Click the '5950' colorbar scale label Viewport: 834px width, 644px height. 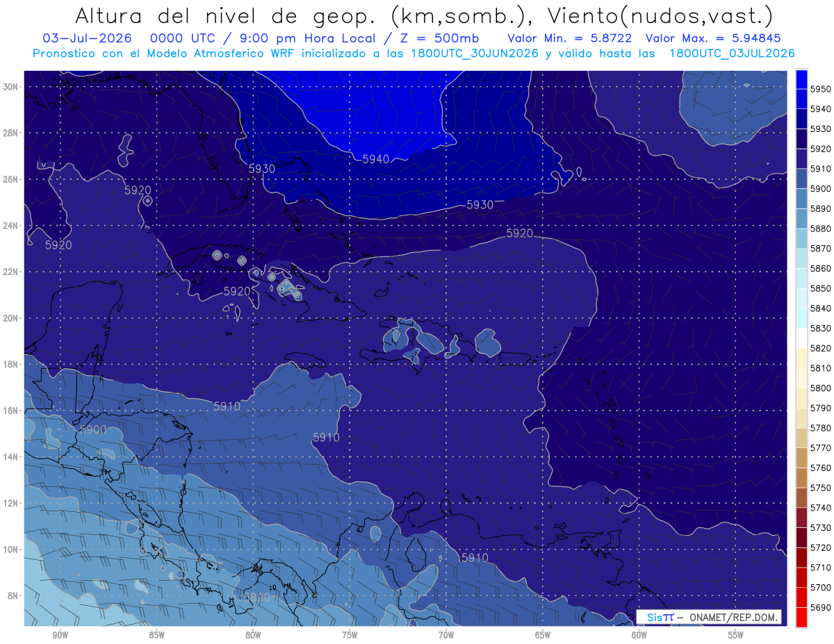pyautogui.click(x=821, y=89)
